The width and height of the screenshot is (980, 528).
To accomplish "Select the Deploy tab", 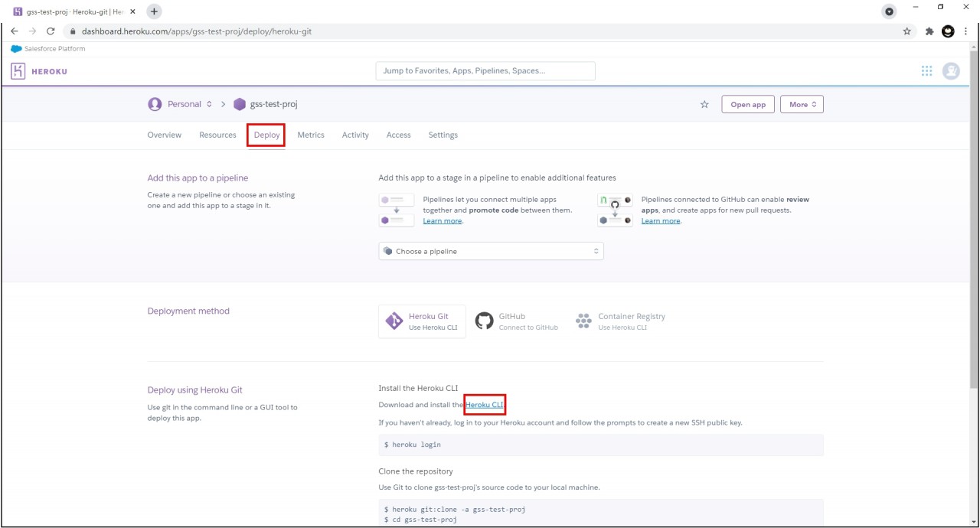I will 266,135.
